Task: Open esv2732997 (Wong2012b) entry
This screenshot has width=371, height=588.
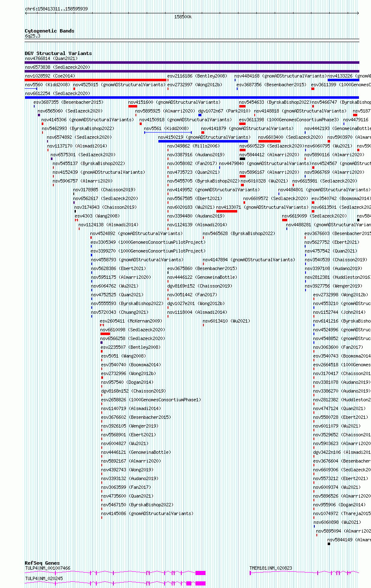Action: click(x=195, y=85)
